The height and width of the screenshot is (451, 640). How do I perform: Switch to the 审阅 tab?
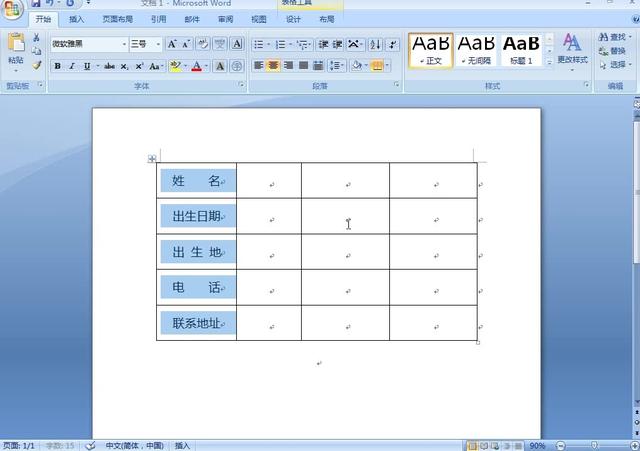coord(225,19)
